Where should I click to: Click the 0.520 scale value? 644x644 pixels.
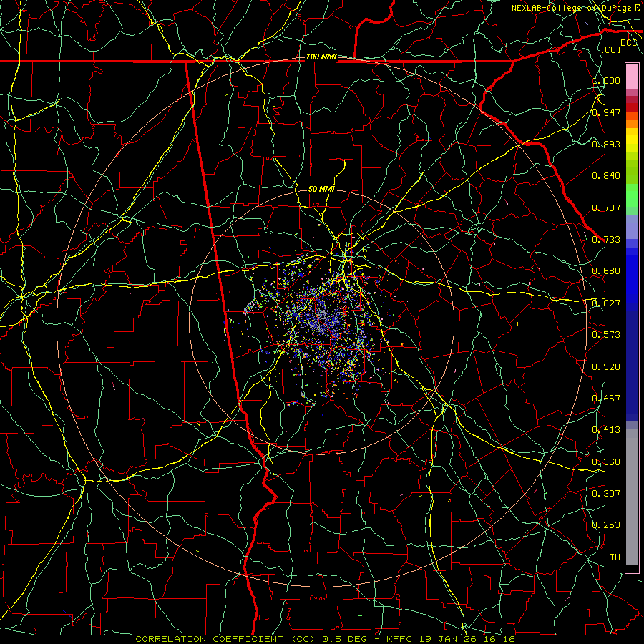tap(606, 367)
